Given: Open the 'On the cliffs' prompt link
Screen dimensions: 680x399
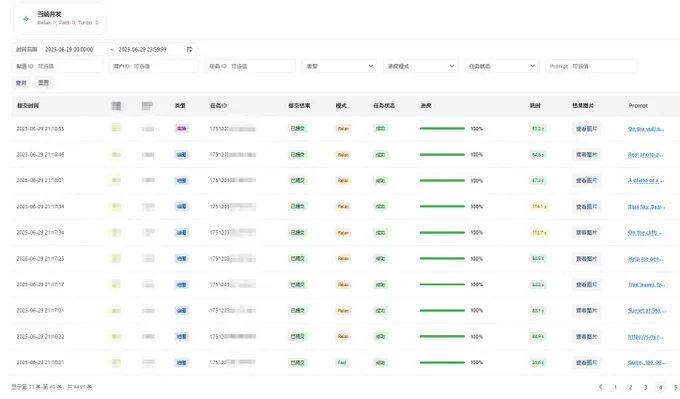Looking at the screenshot, I should [646, 232].
